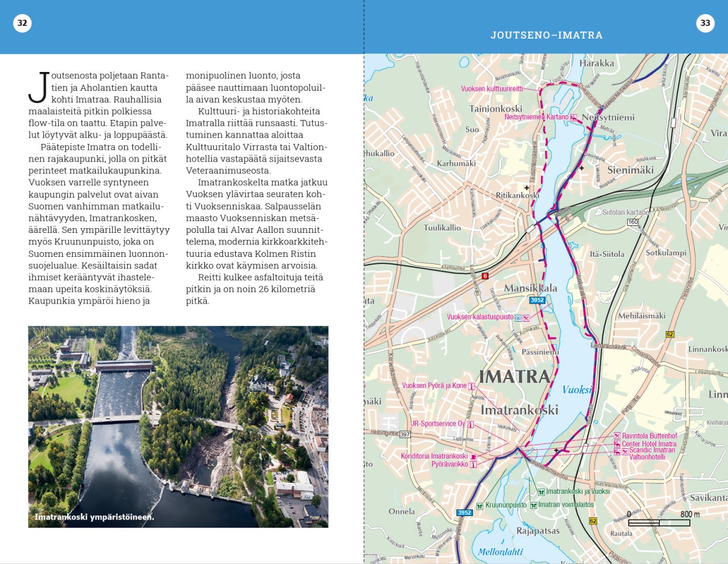
Task: Click the Pässiniemi place name
Action: [540, 353]
